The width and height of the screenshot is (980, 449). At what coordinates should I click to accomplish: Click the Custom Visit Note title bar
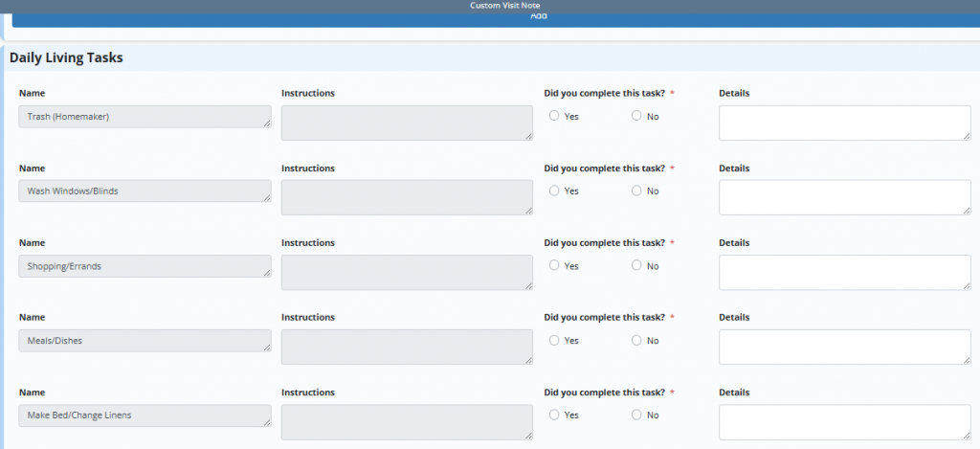pos(504,6)
